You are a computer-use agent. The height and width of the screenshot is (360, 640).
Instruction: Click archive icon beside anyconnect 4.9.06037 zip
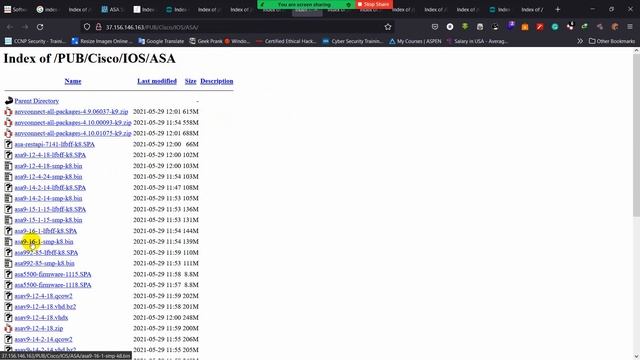pyautogui.click(x=9, y=111)
